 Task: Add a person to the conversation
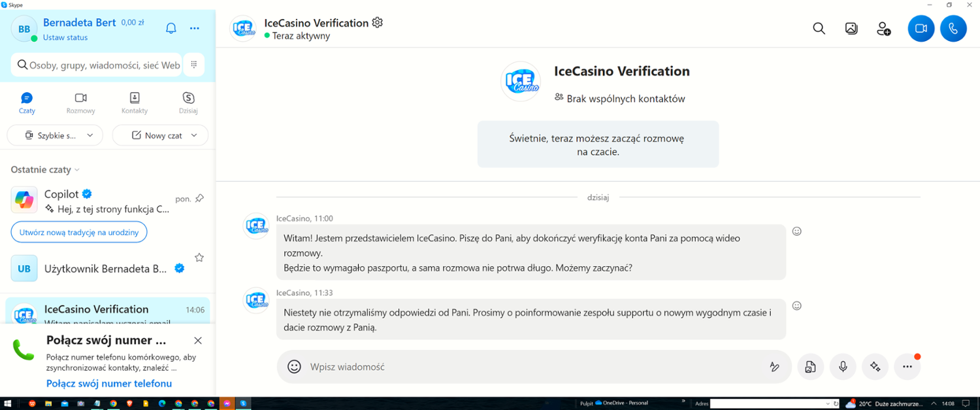tap(883, 29)
